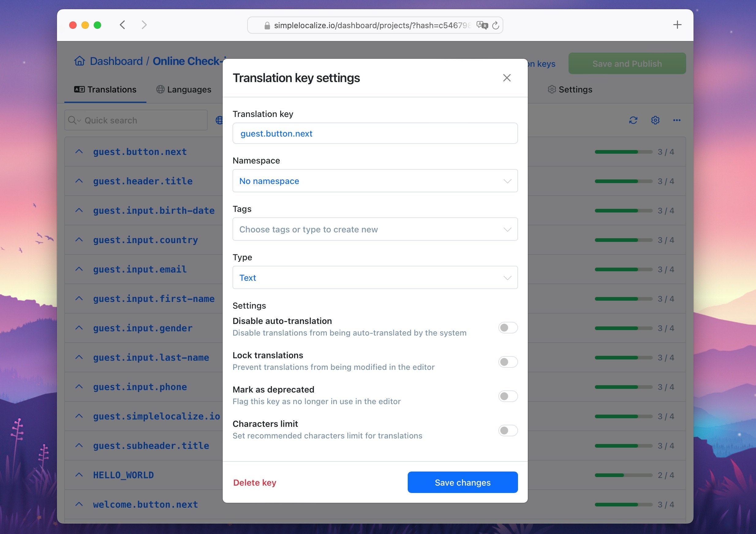Close the Translation key settings dialog
756x534 pixels.
point(507,78)
